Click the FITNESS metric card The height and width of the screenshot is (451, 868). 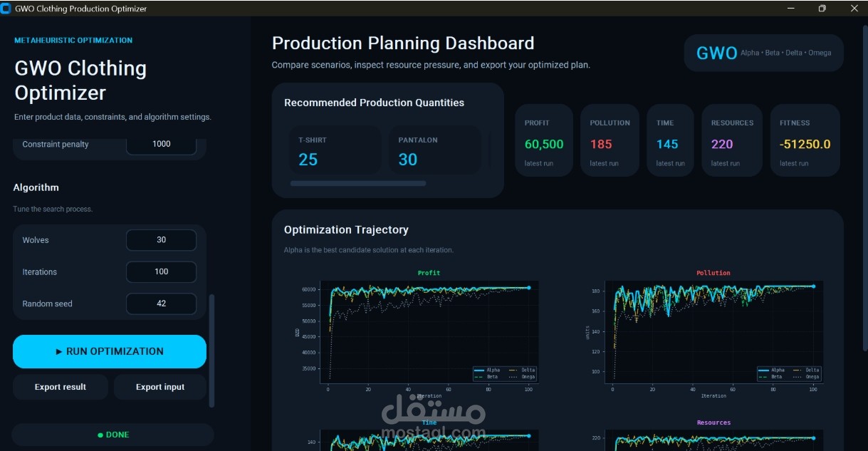pyautogui.click(x=805, y=140)
